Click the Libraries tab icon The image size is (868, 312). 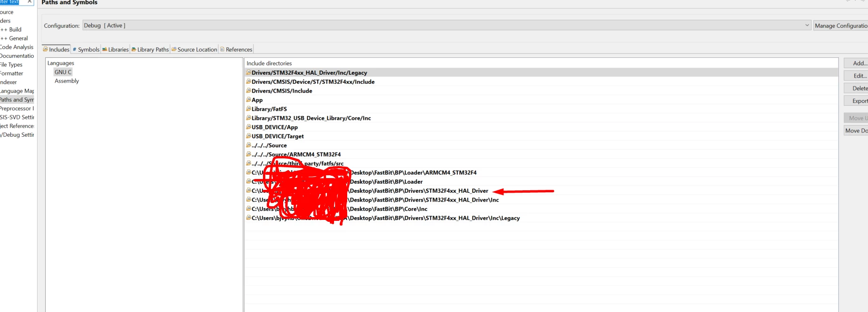tap(104, 49)
